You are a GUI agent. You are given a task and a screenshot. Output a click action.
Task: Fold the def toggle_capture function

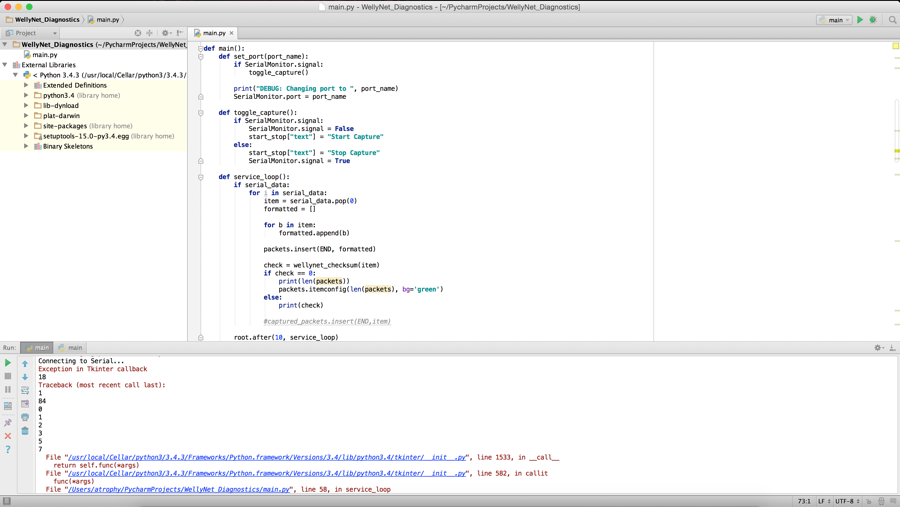(200, 113)
